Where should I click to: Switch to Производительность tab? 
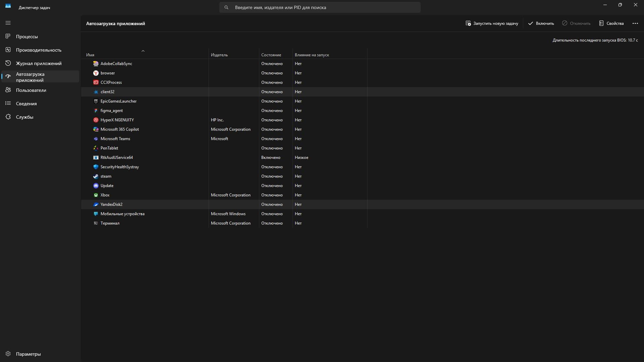[x=40, y=50]
